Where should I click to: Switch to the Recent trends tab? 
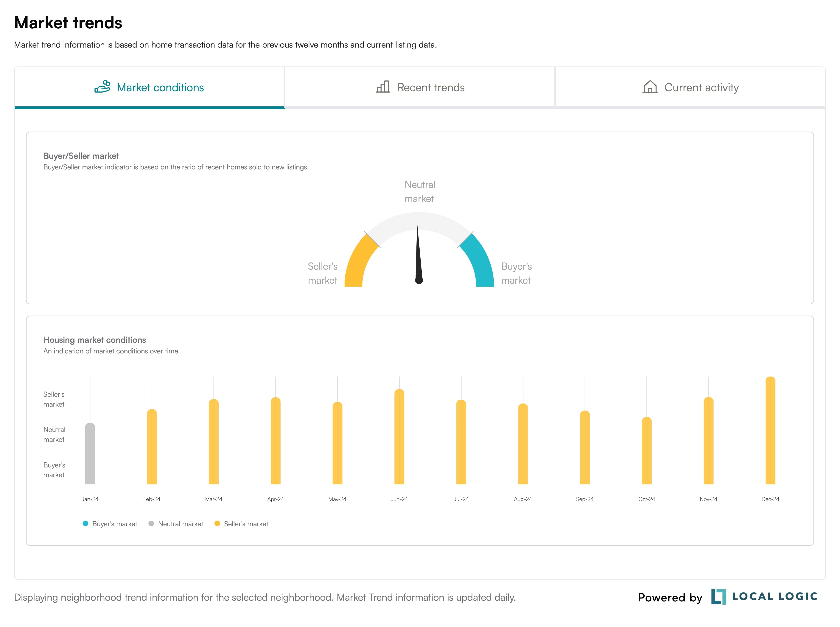click(x=420, y=88)
